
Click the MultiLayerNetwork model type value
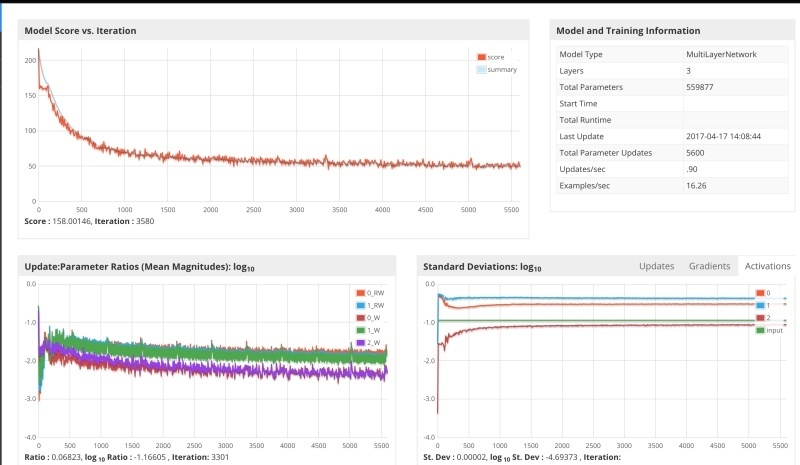click(x=721, y=54)
